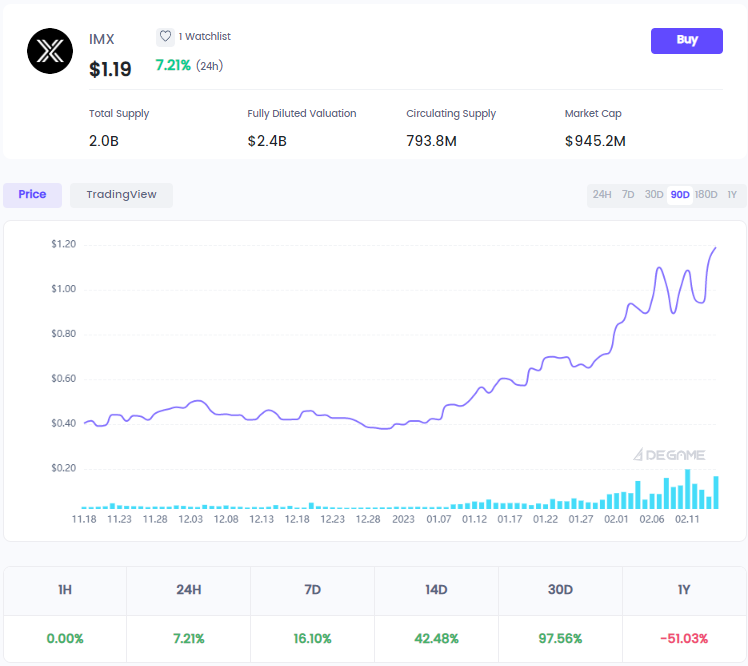This screenshot has height=666, width=748.
Task: Click the IMX token logo icon
Action: point(50,52)
